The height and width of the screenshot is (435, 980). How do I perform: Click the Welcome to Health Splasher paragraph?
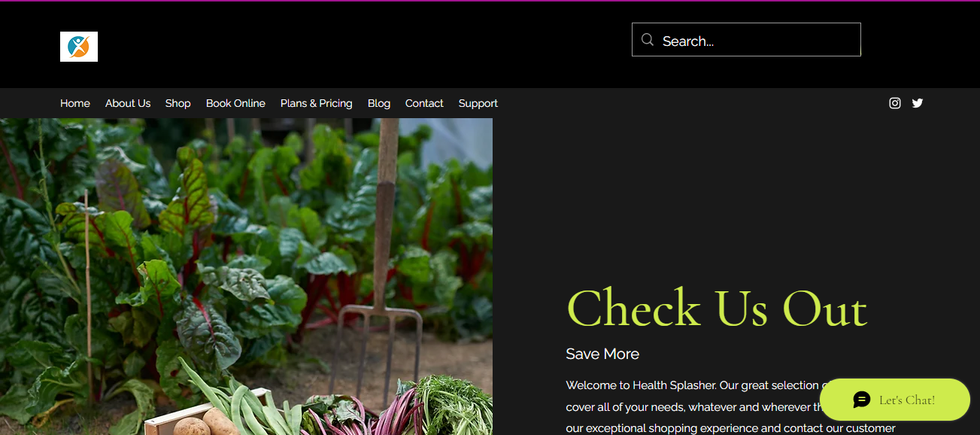coord(730,406)
